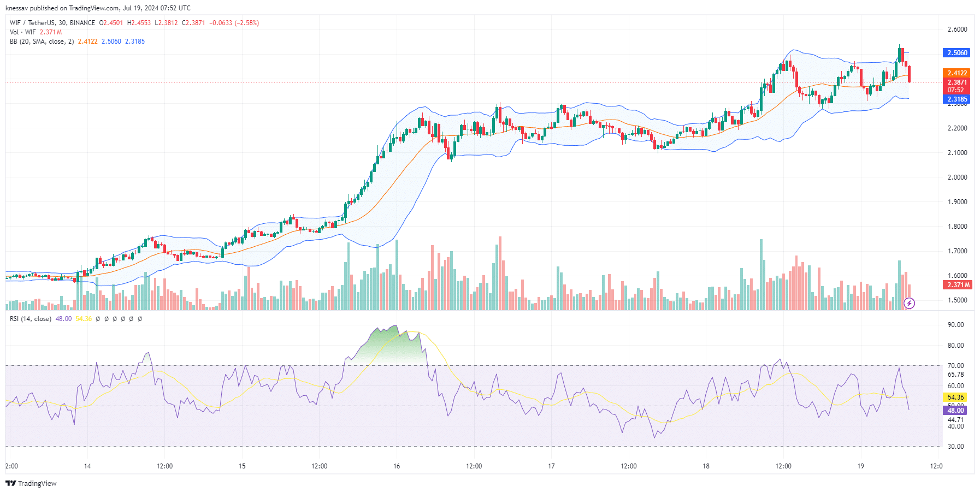Click purple 48.00 value in RSI legend
The image size is (980, 493).
63,319
